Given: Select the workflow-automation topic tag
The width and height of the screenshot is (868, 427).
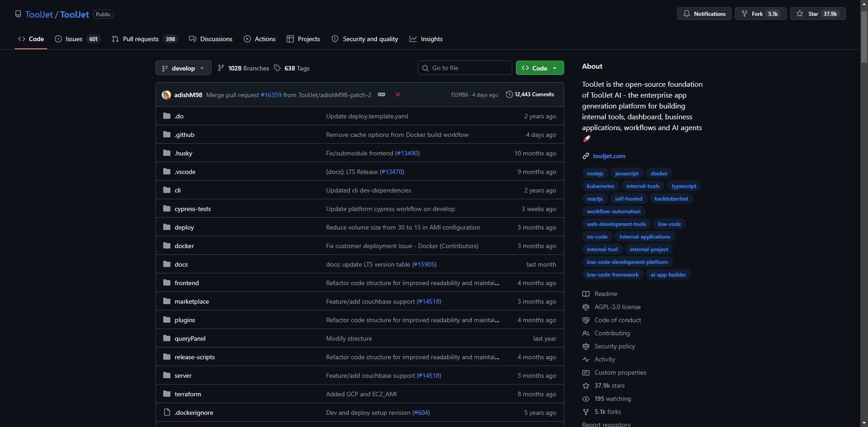Looking at the screenshot, I should click(613, 211).
